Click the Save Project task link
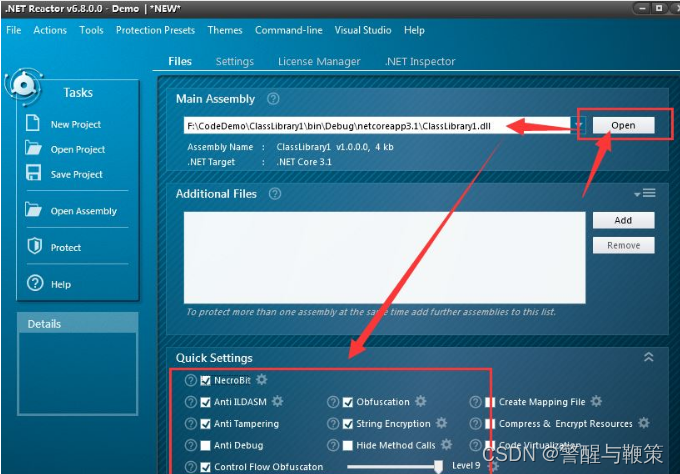This screenshot has width=680, height=474. (x=76, y=174)
